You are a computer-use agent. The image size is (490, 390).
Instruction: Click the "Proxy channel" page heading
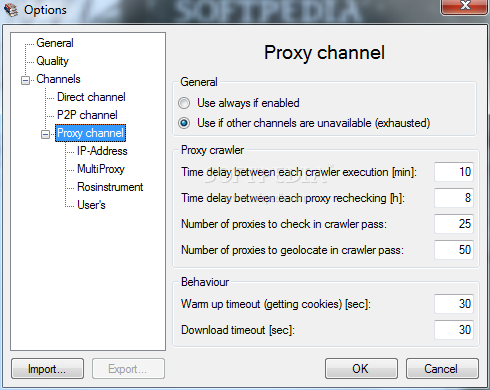(x=324, y=53)
